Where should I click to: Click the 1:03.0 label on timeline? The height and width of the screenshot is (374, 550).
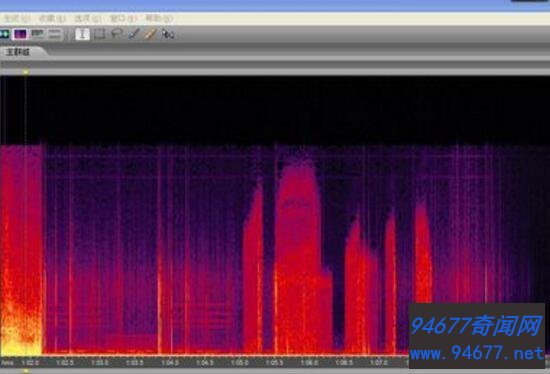tap(100, 362)
